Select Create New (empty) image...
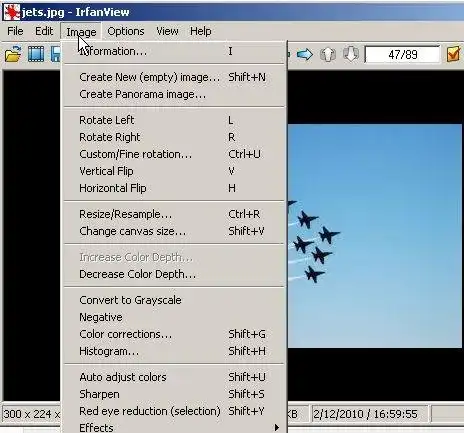464x433 pixels. [175, 77]
